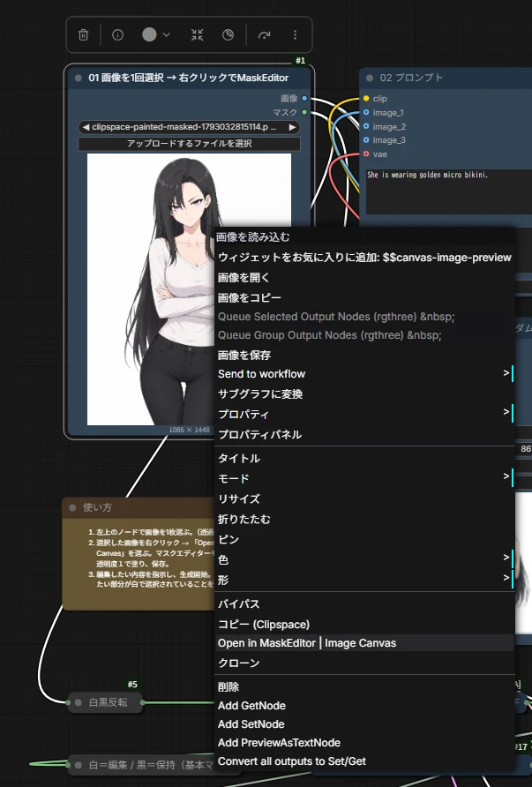
Task: Toggle collapse dot on 白黒反転 node
Action: (x=79, y=702)
